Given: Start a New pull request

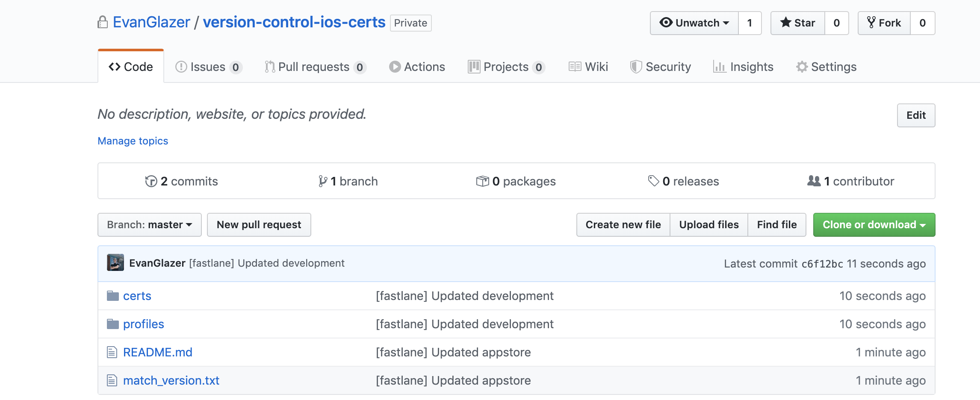Looking at the screenshot, I should tap(259, 225).
